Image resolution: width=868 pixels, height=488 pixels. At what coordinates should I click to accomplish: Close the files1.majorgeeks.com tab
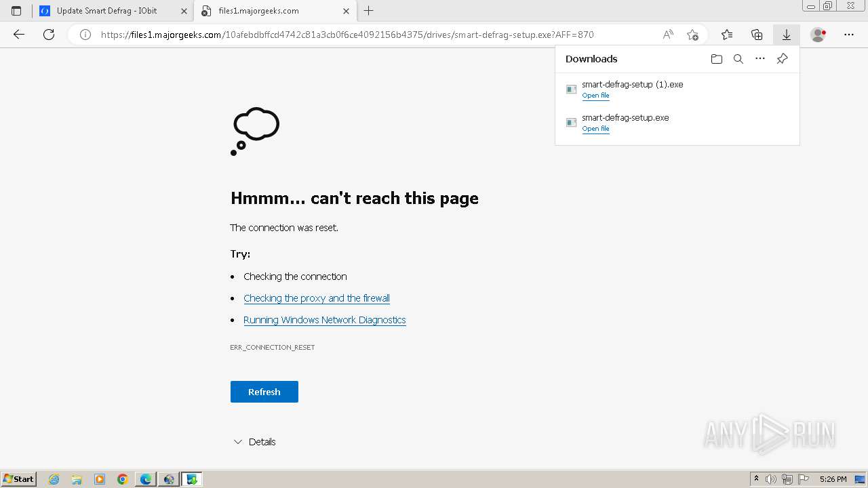click(347, 11)
